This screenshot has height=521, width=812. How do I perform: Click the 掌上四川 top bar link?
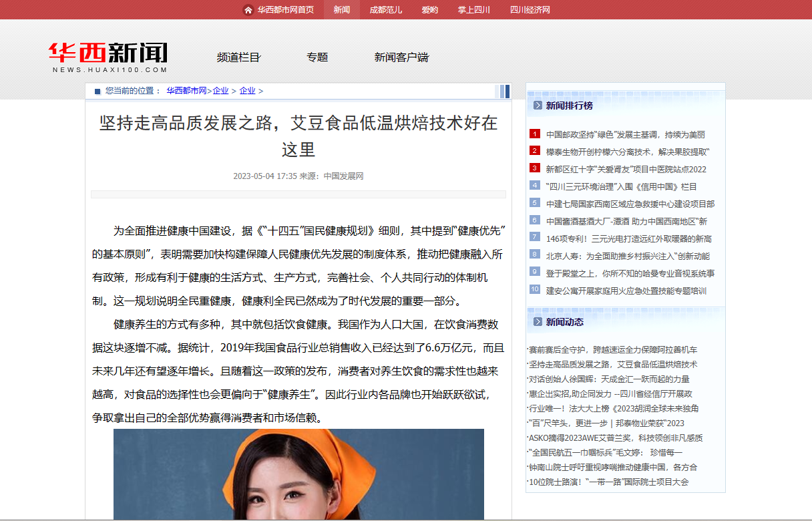tap(473, 10)
